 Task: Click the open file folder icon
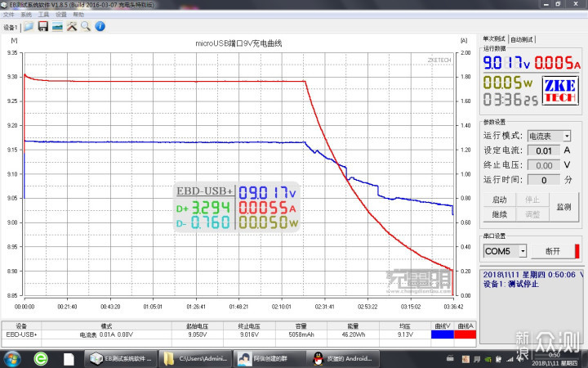(29, 26)
